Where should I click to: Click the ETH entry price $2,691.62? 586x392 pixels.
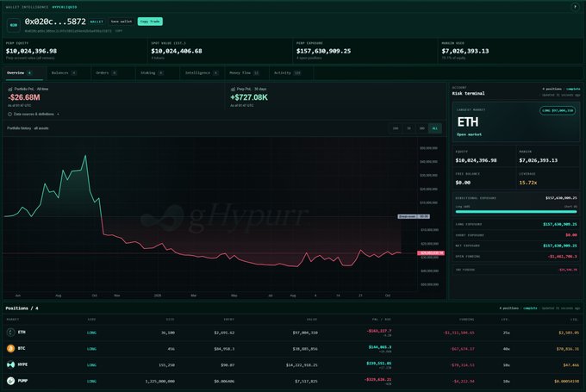pos(224,333)
